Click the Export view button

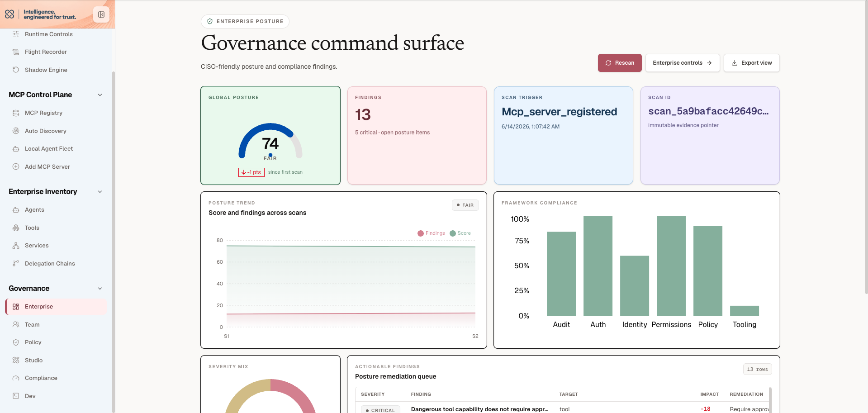[x=751, y=63]
